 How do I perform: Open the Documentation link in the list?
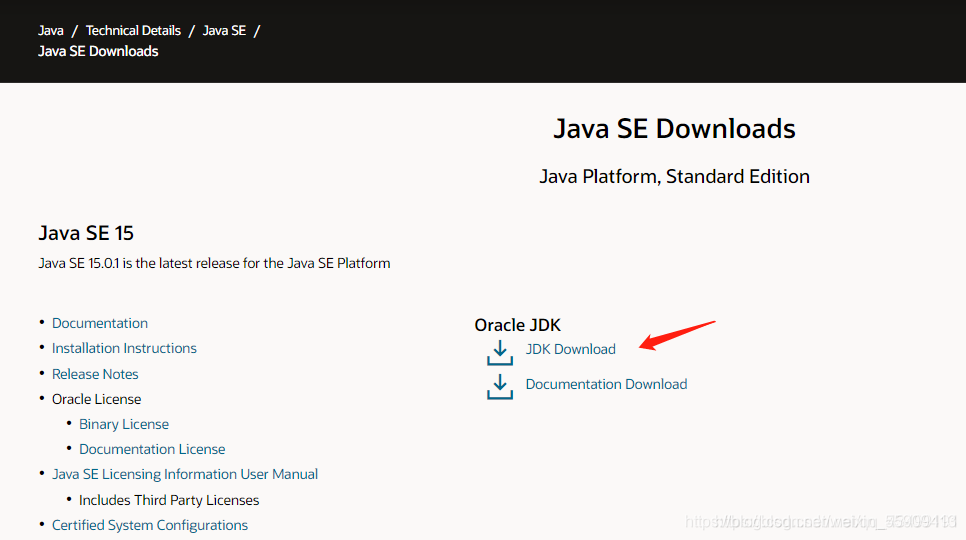click(x=100, y=323)
